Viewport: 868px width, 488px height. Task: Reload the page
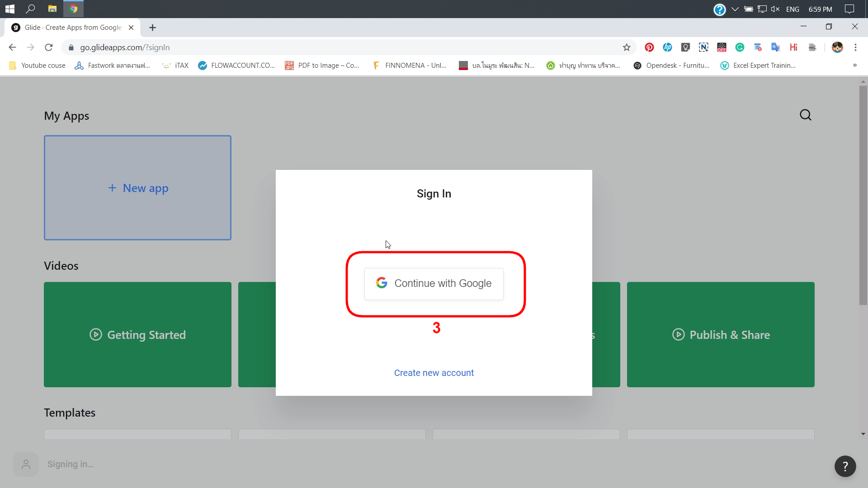click(x=49, y=47)
